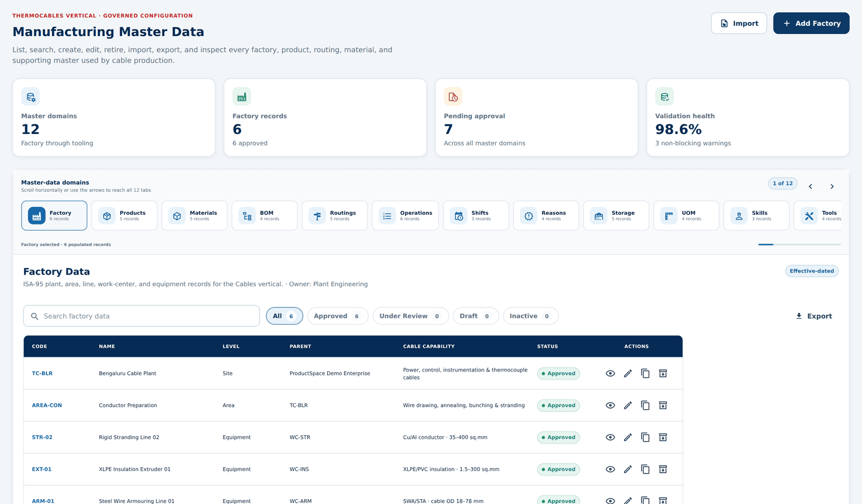
Task: Archive the AREA-CON record
Action: click(x=663, y=405)
